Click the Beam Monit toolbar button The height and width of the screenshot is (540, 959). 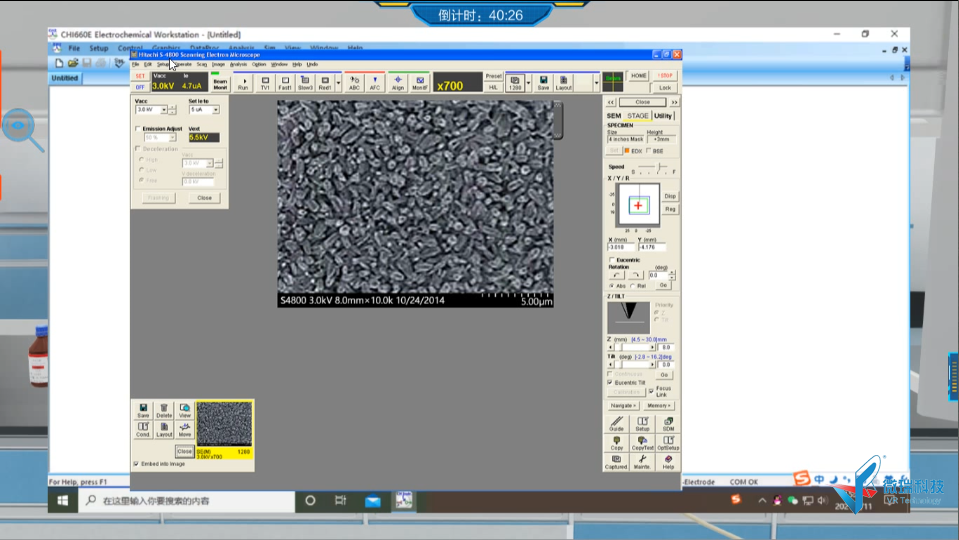220,83
